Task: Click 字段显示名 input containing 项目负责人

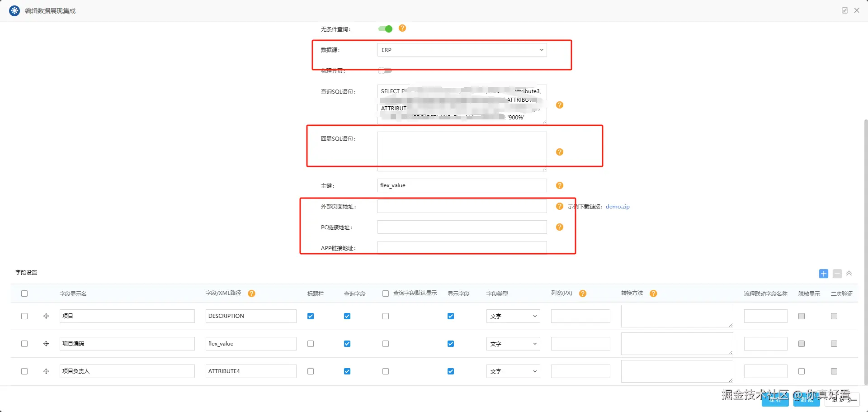Action: 127,371
